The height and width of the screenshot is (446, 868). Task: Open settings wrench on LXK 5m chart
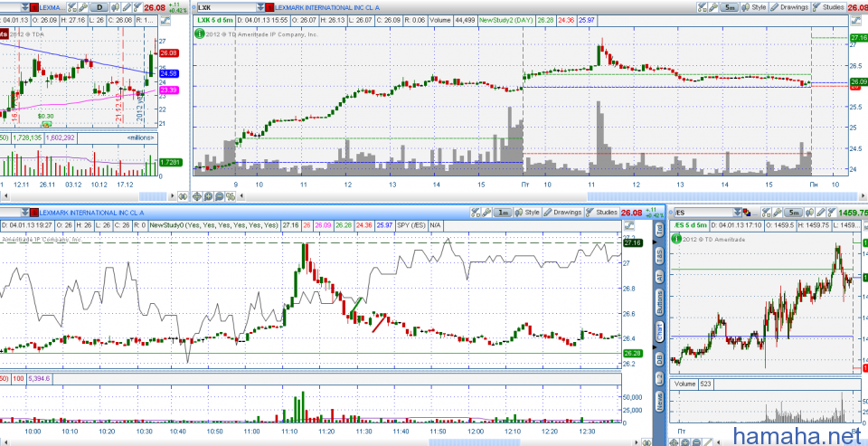(x=713, y=7)
